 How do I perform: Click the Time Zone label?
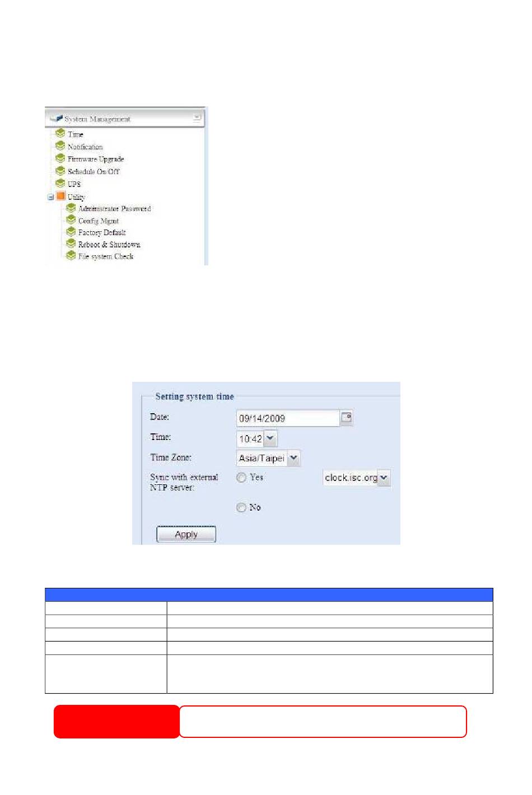[x=171, y=457]
